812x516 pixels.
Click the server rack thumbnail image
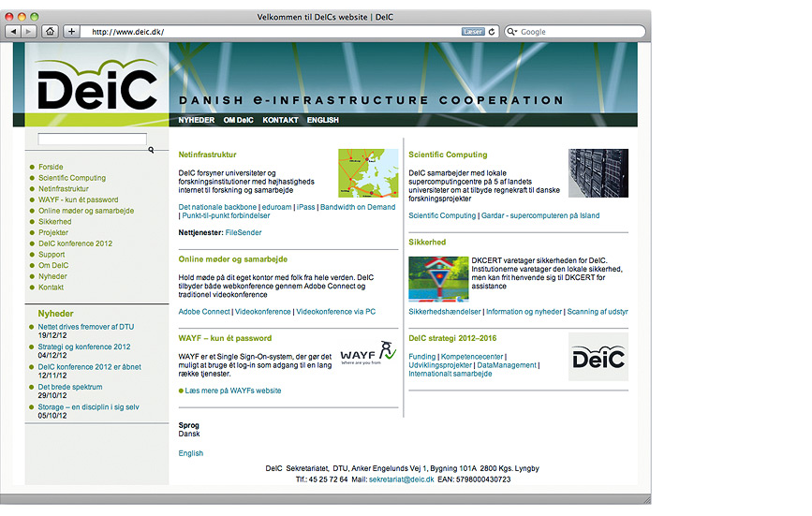[x=598, y=173]
